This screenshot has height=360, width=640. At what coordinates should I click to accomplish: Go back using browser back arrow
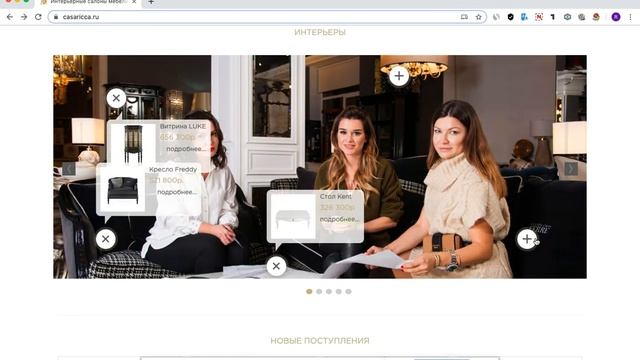[x=10, y=17]
